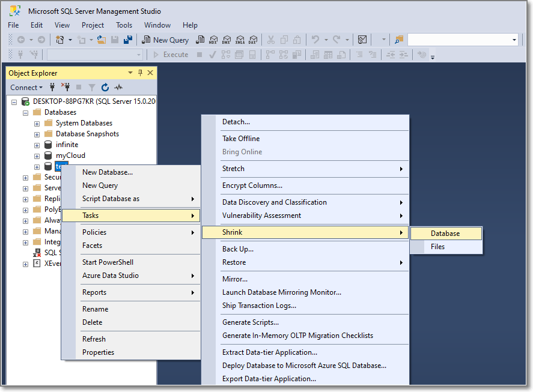
Task: Choose Properties in the context menu
Action: coord(131,352)
